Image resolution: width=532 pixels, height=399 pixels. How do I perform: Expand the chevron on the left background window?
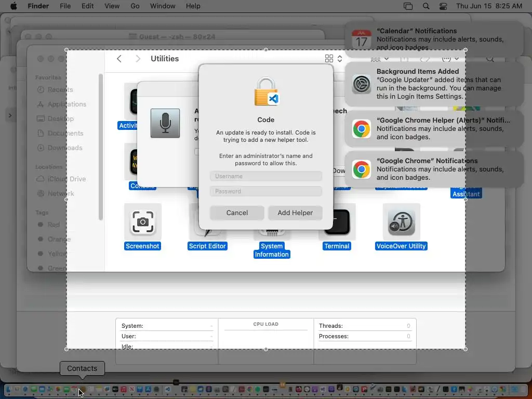[x=10, y=115]
